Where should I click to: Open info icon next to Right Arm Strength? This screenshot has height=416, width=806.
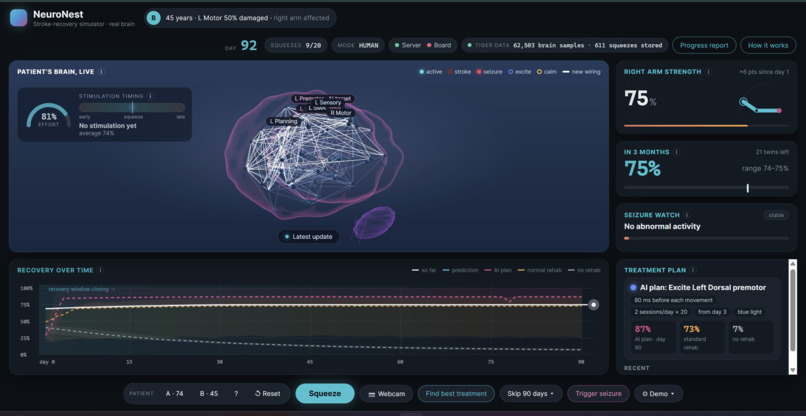tap(708, 72)
